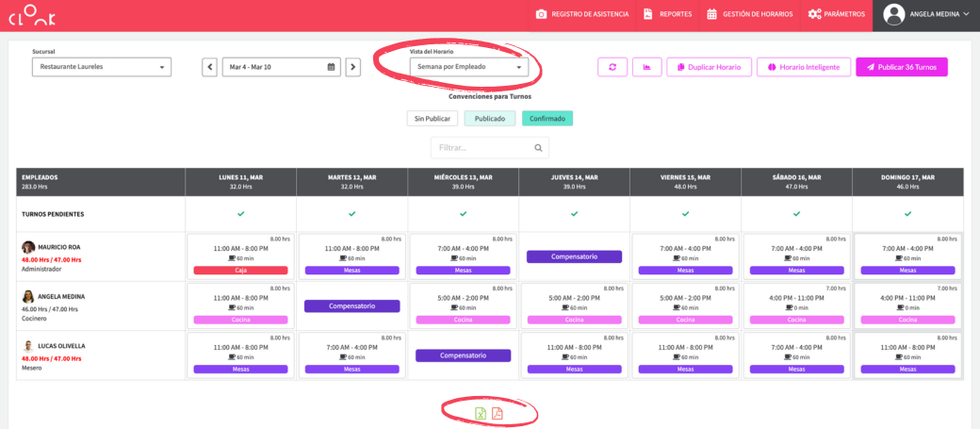Viewport: 980px width, 429px height.
Task: Open the bar chart statistics icon
Action: pos(645,67)
